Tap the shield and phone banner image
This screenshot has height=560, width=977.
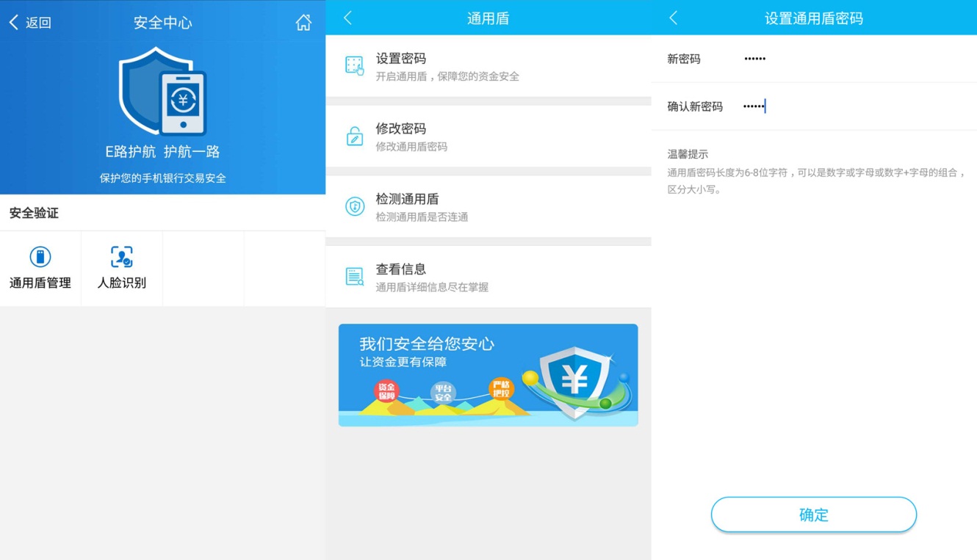tap(163, 92)
